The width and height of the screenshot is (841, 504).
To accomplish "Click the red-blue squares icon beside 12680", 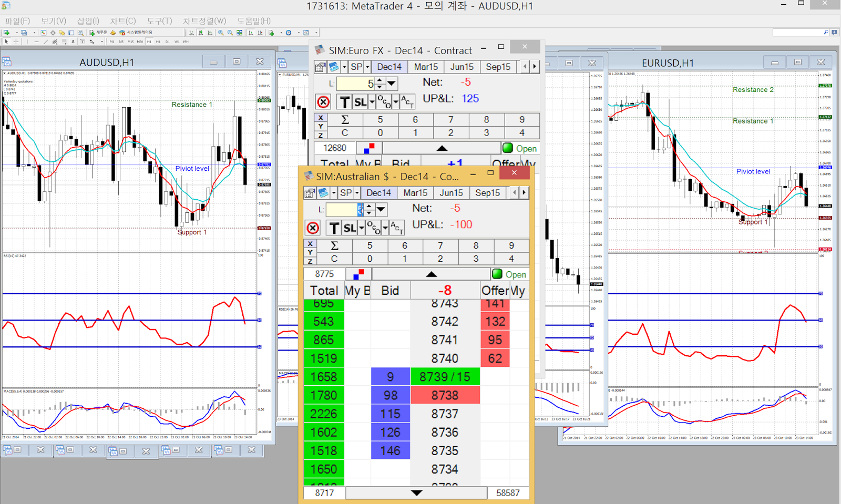I will (369, 148).
